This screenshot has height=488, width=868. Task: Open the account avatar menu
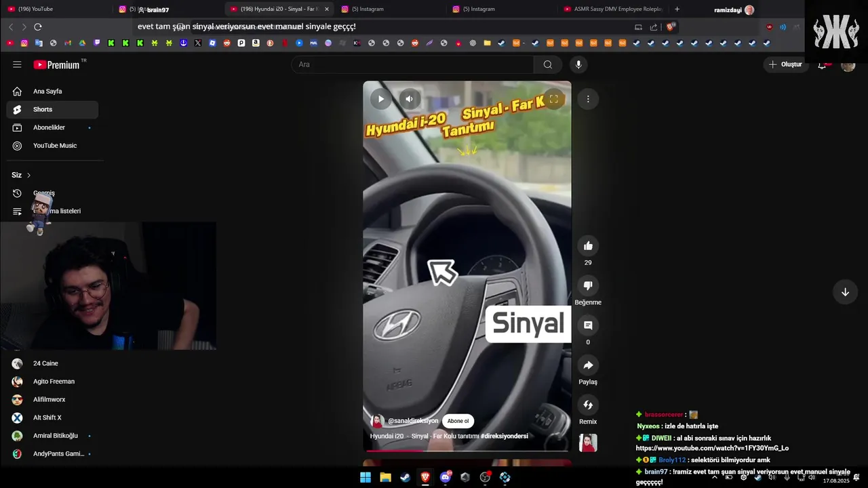(848, 65)
